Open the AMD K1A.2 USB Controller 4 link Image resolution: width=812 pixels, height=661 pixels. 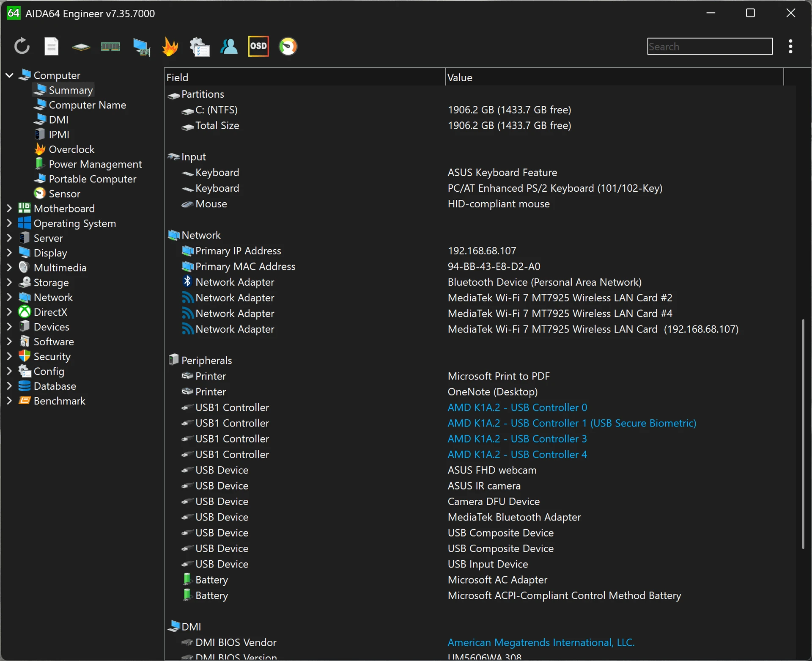pyautogui.click(x=517, y=454)
